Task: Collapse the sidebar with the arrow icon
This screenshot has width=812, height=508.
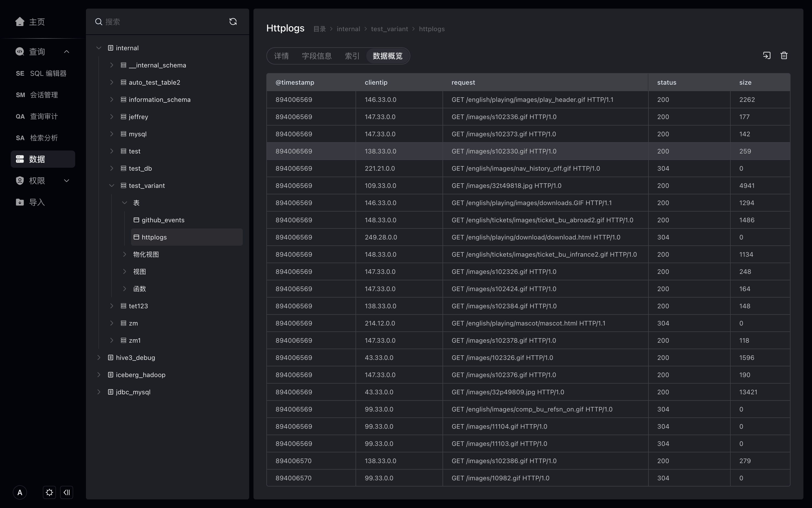Action: tap(66, 492)
